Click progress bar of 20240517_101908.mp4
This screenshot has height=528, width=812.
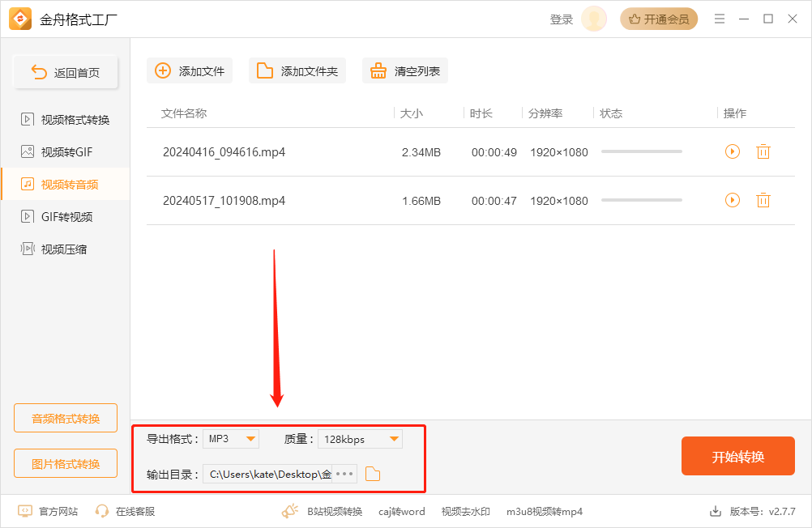pos(642,200)
